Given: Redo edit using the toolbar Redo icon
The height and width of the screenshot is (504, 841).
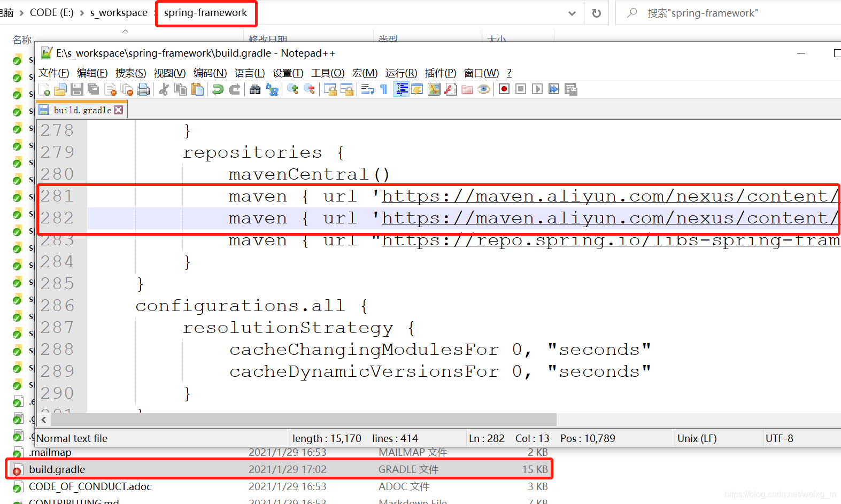Looking at the screenshot, I should [x=234, y=89].
